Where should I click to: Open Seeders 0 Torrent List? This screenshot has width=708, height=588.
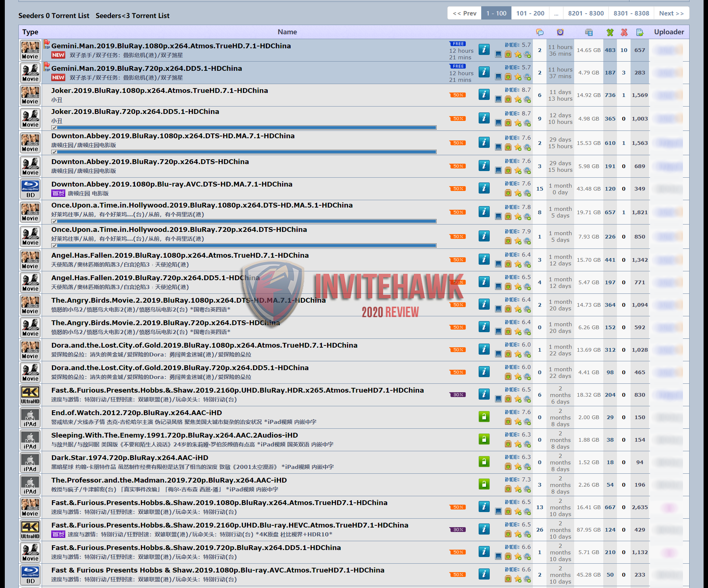(54, 16)
